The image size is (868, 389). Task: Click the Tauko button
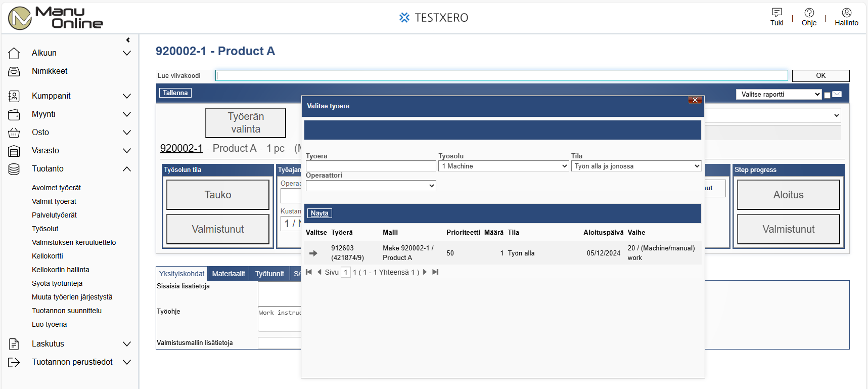218,195
